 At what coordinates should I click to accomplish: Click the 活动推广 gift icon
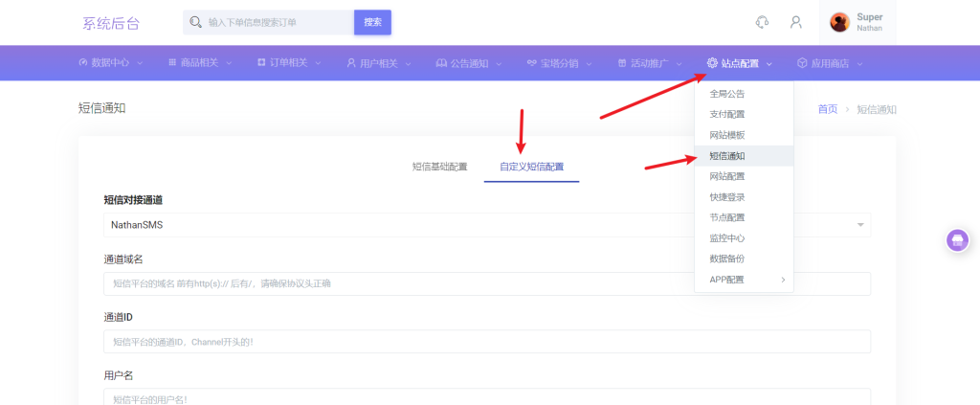pyautogui.click(x=622, y=63)
